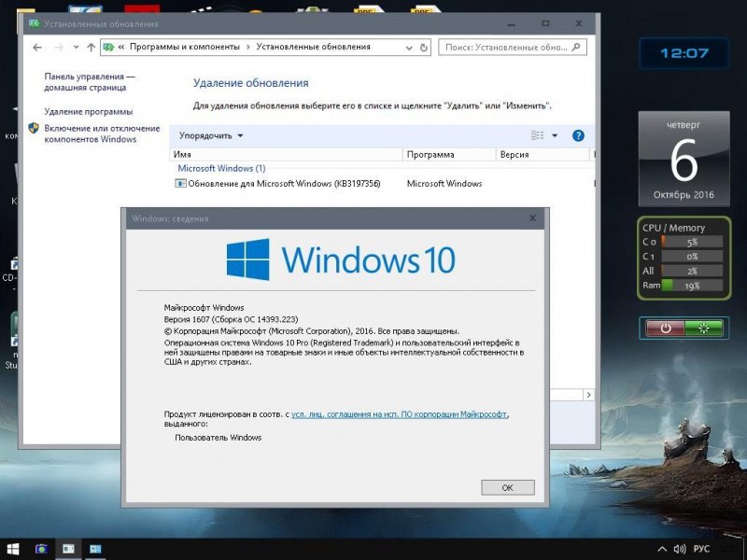The height and width of the screenshot is (560, 747).
Task: Click Installed Updates title bar icon
Action: (x=34, y=24)
